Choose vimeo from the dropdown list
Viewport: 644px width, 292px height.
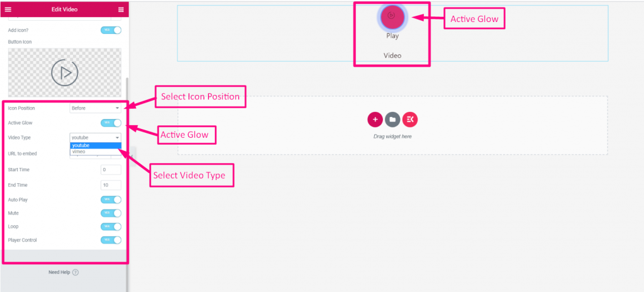click(x=95, y=152)
